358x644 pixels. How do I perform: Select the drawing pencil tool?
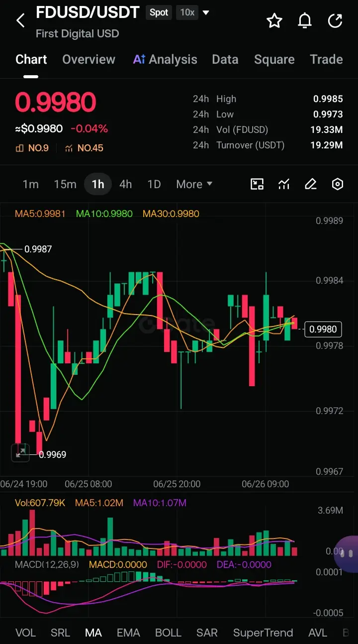tap(311, 184)
